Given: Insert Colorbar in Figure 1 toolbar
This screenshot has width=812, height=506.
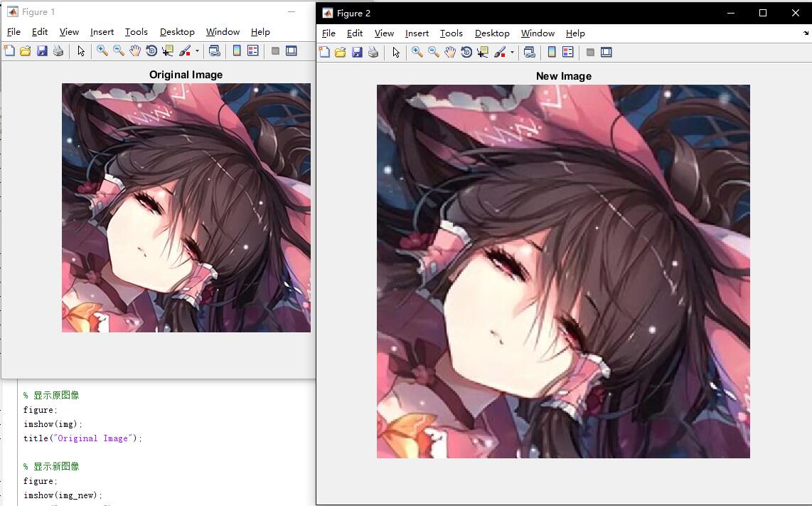Looking at the screenshot, I should [237, 51].
